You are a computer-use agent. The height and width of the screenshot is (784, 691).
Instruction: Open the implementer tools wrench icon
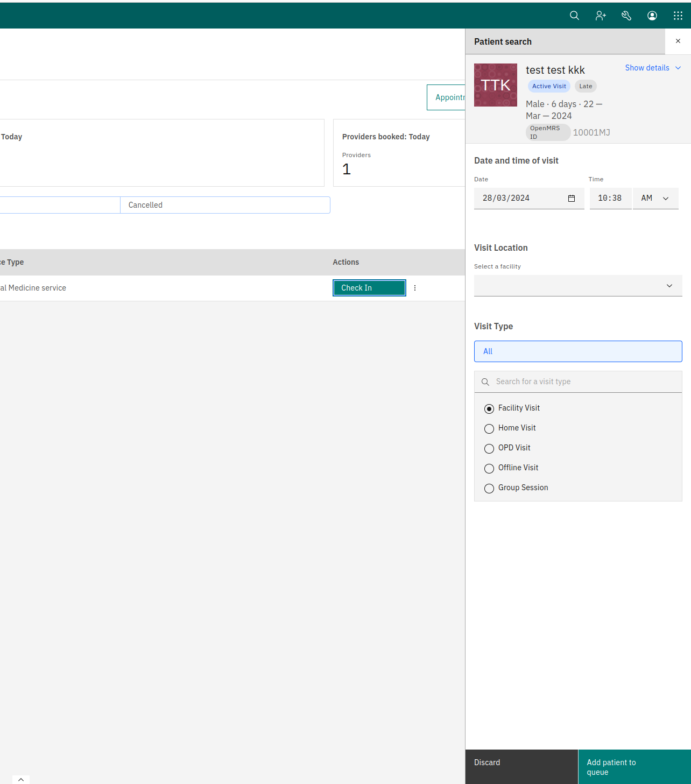coord(626,16)
